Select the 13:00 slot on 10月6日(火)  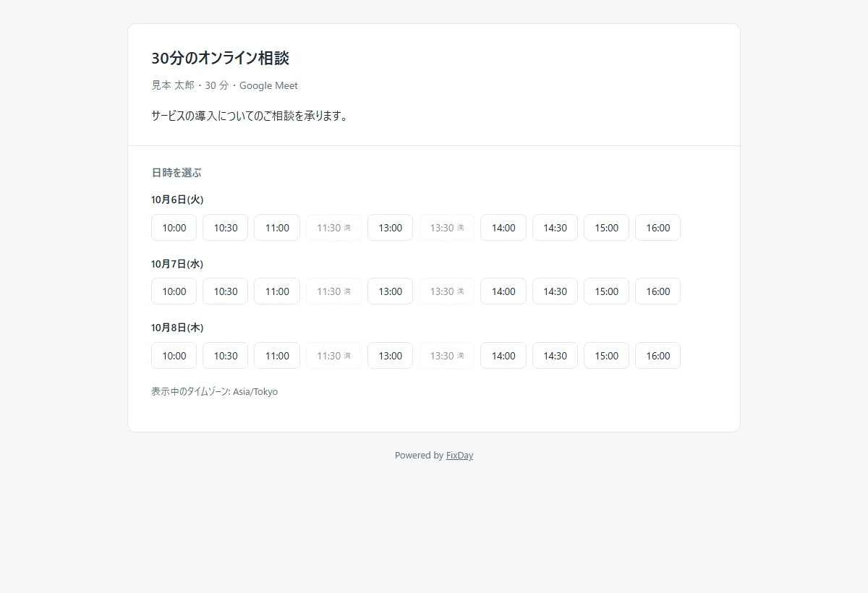tap(390, 228)
